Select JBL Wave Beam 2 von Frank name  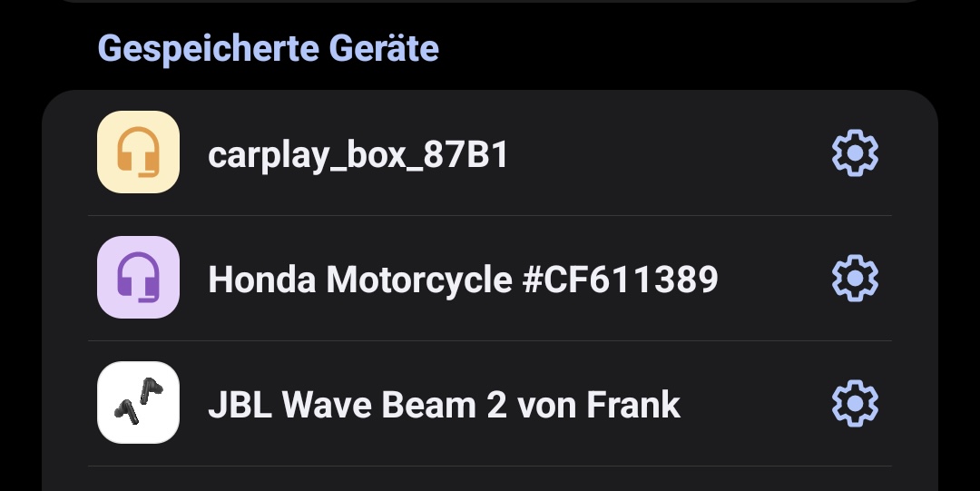(x=444, y=405)
